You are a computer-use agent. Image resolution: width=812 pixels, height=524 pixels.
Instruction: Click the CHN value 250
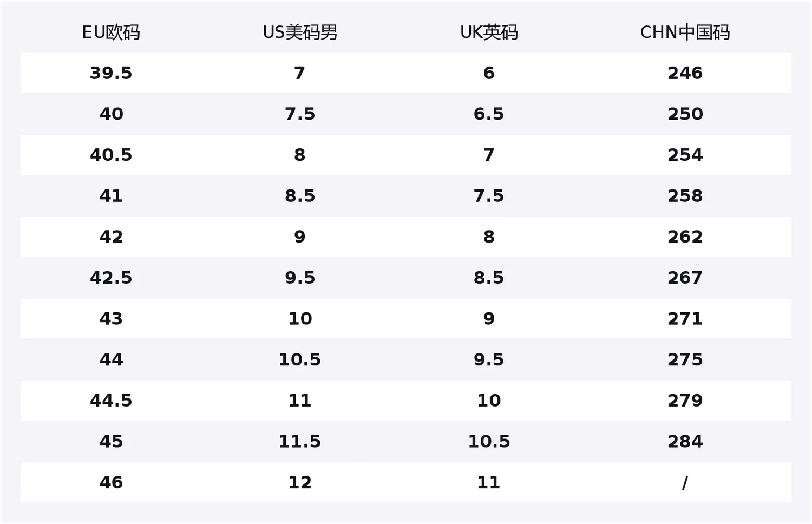click(x=685, y=114)
